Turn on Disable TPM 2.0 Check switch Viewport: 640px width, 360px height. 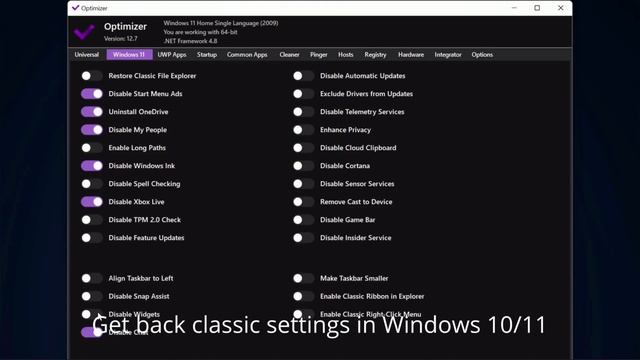[92, 220]
